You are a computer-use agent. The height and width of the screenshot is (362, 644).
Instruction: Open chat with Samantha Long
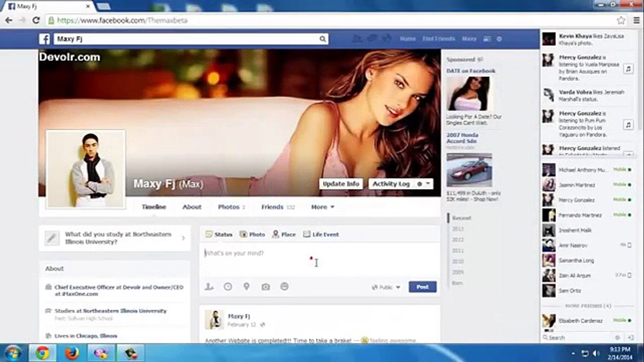point(587,260)
